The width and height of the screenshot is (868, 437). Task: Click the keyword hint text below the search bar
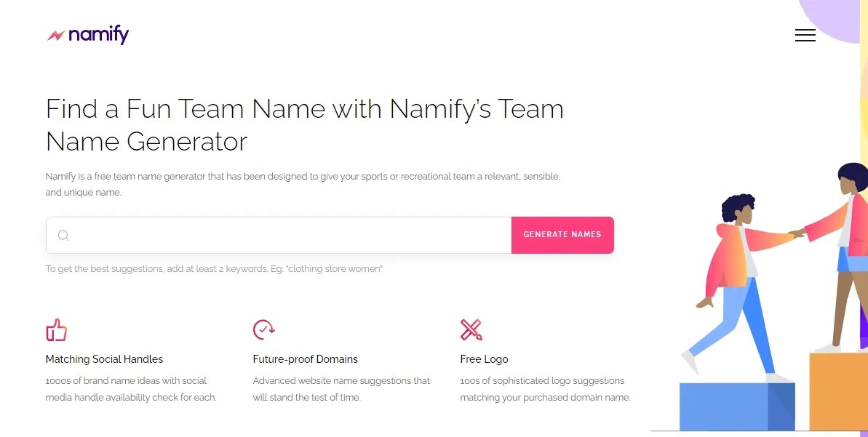tap(213, 268)
